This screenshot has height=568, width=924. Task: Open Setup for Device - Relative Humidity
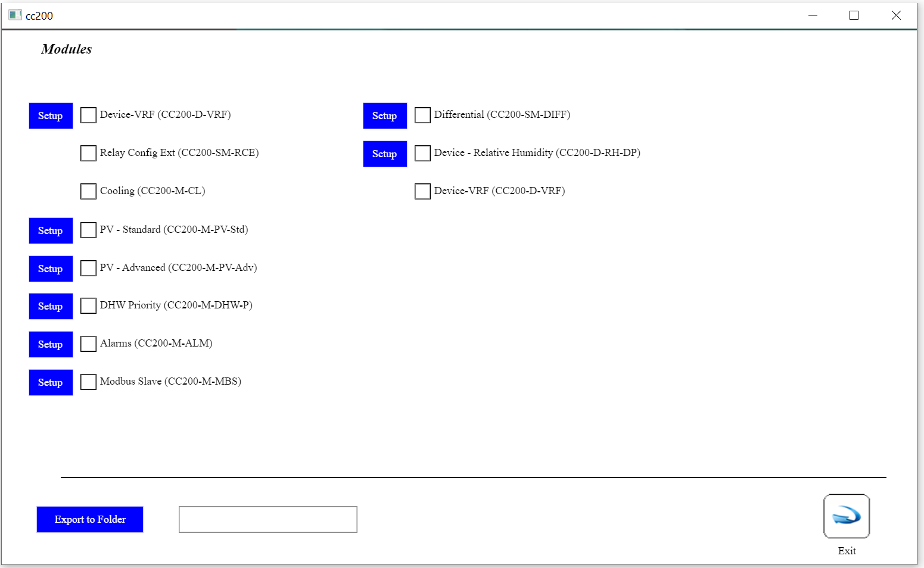[385, 154]
